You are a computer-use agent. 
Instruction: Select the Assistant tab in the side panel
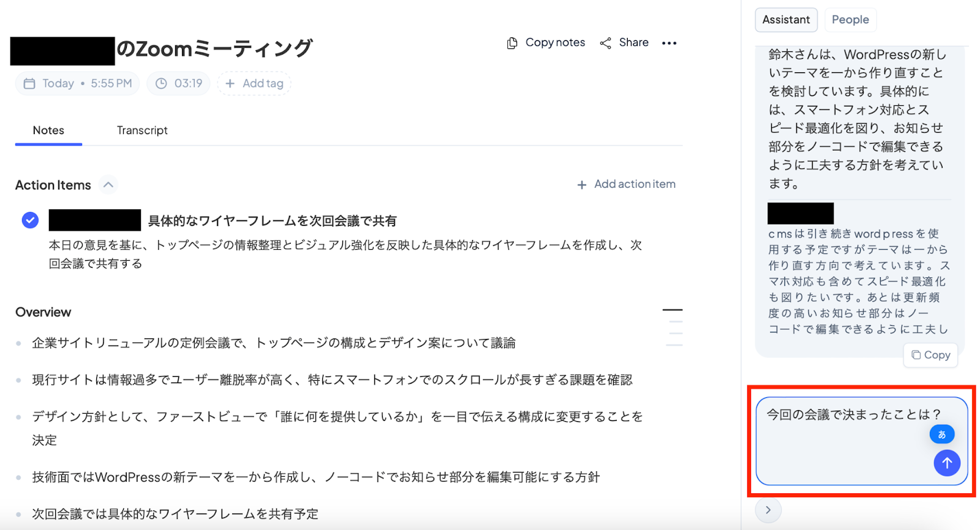[786, 20]
